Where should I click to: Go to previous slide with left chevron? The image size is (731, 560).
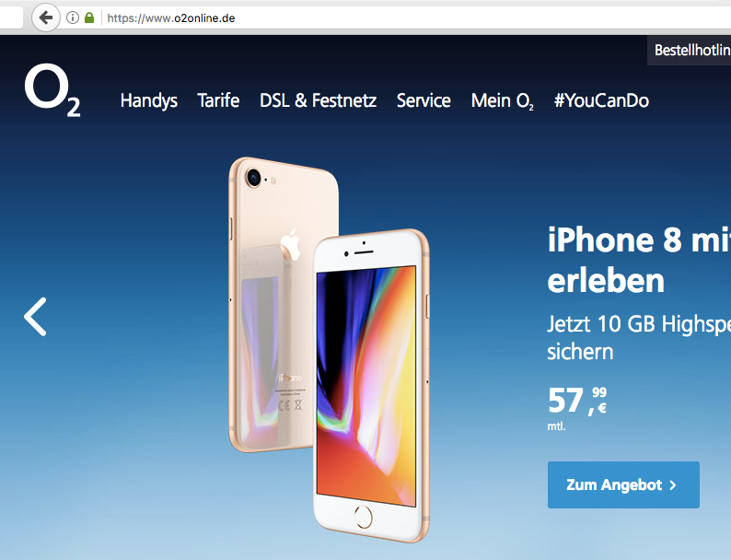point(35,317)
